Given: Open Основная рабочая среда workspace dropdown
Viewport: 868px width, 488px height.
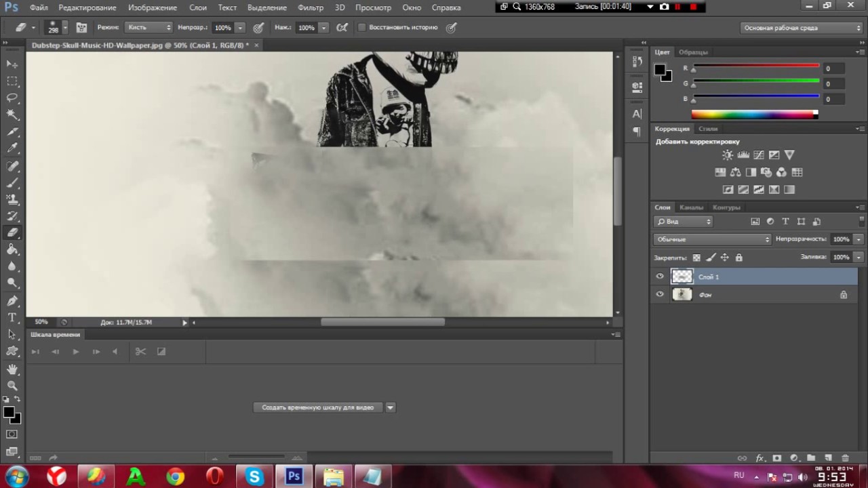Looking at the screenshot, I should [x=802, y=28].
